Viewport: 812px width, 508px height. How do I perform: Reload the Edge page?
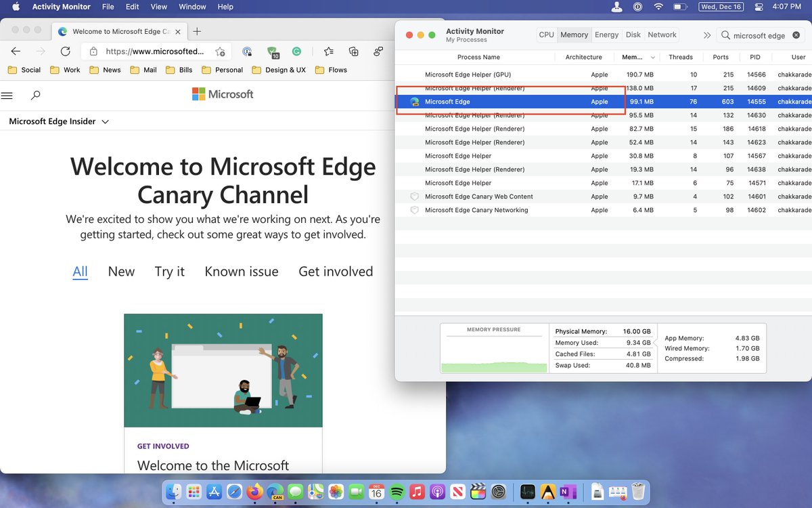click(65, 51)
